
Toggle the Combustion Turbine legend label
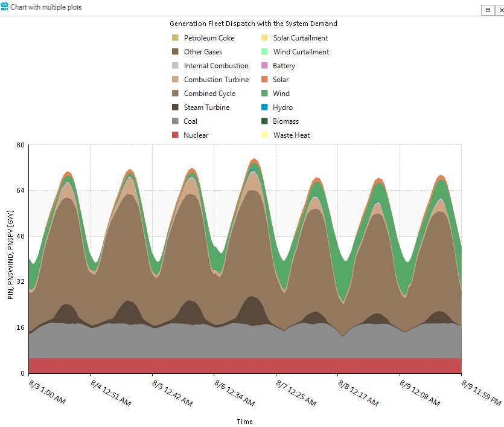click(216, 80)
